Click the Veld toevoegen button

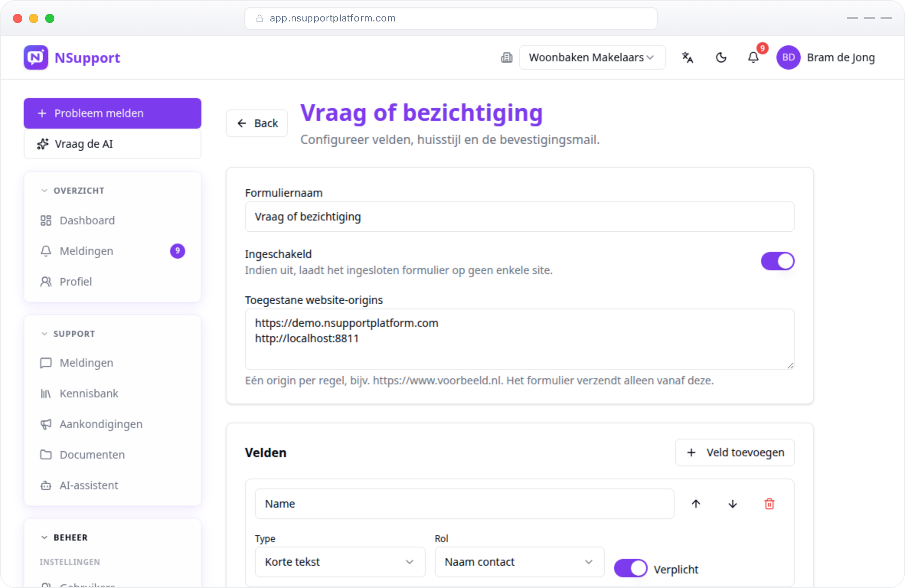(735, 452)
